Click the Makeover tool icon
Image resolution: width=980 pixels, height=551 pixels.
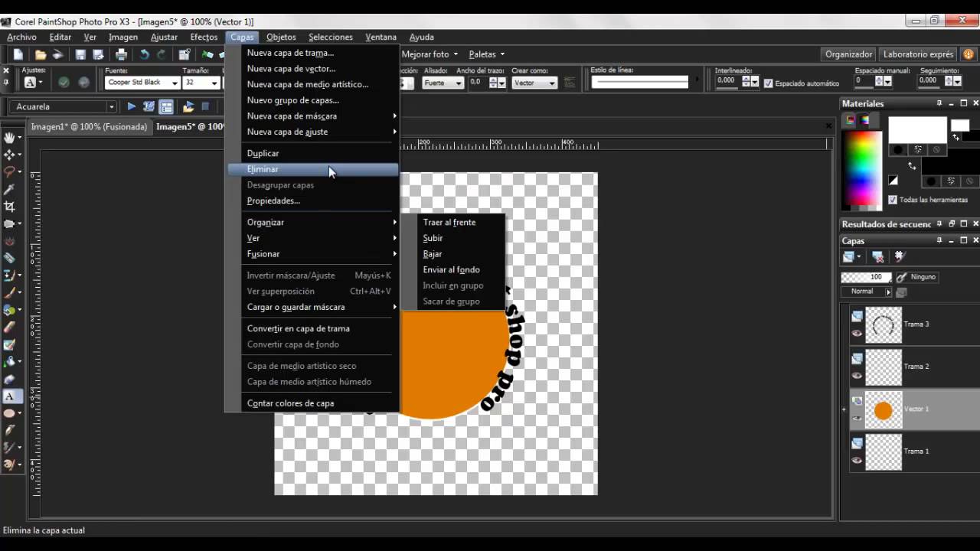[10, 258]
